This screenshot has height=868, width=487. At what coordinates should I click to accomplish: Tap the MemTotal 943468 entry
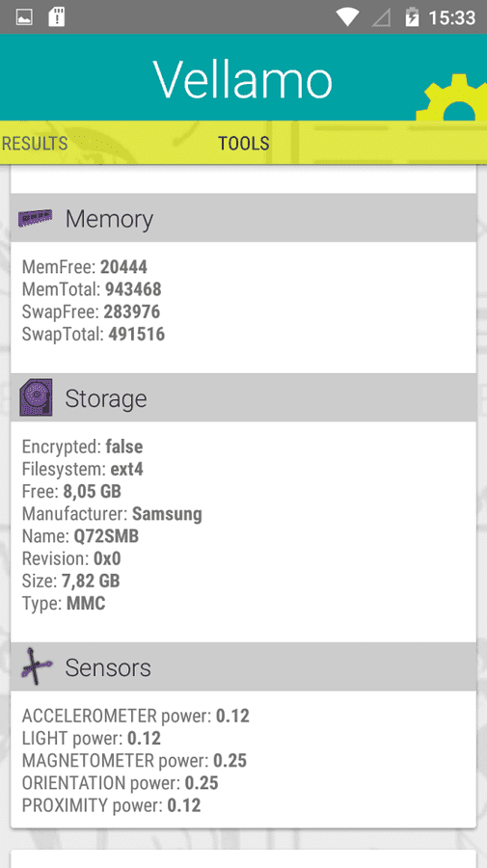[x=92, y=289]
